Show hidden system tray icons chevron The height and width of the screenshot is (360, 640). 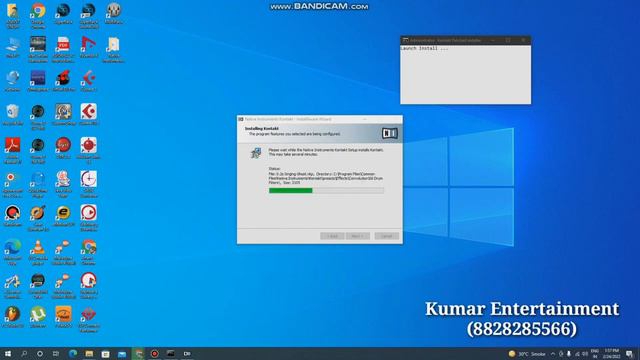553,354
